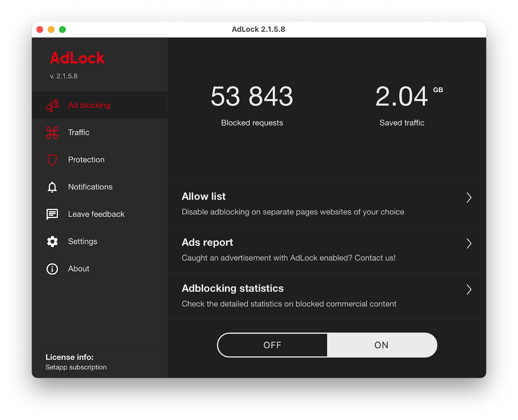This screenshot has height=420, width=518.
Task: Click the Leave feedback chat icon
Action: tap(52, 214)
